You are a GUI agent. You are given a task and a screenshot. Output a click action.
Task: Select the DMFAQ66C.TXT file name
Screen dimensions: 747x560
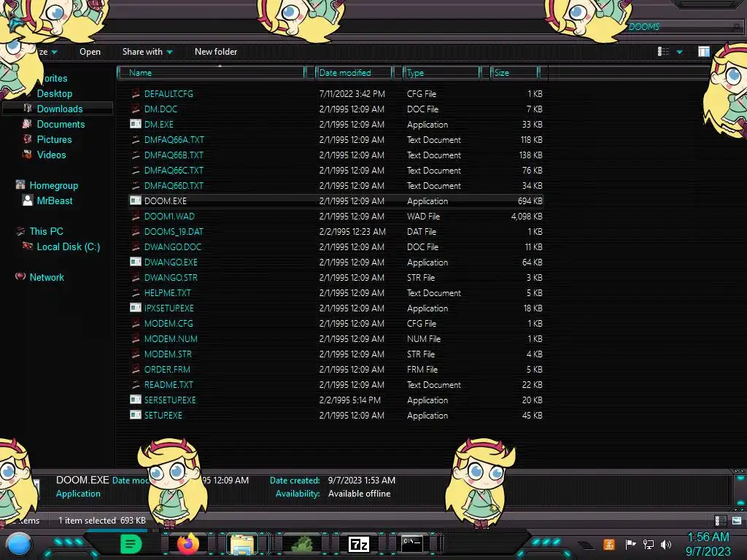pyautogui.click(x=174, y=170)
